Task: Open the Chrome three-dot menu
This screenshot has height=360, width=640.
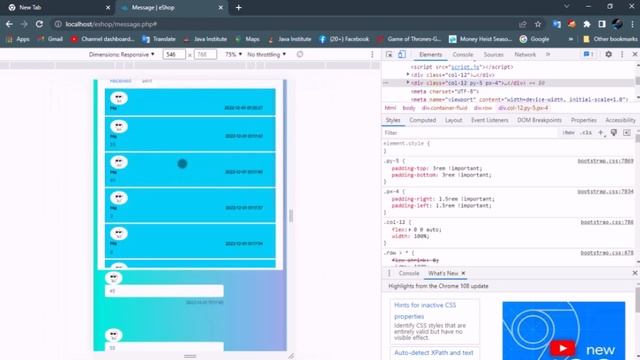Action: [x=632, y=24]
